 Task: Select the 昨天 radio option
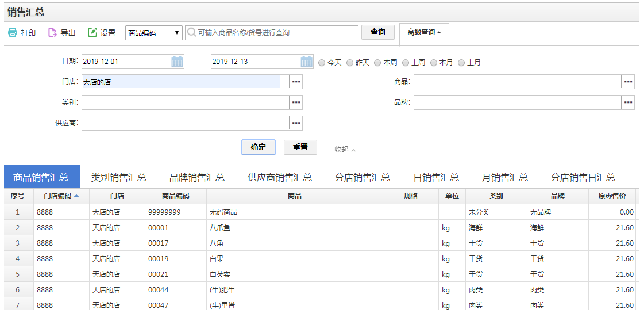click(x=349, y=63)
